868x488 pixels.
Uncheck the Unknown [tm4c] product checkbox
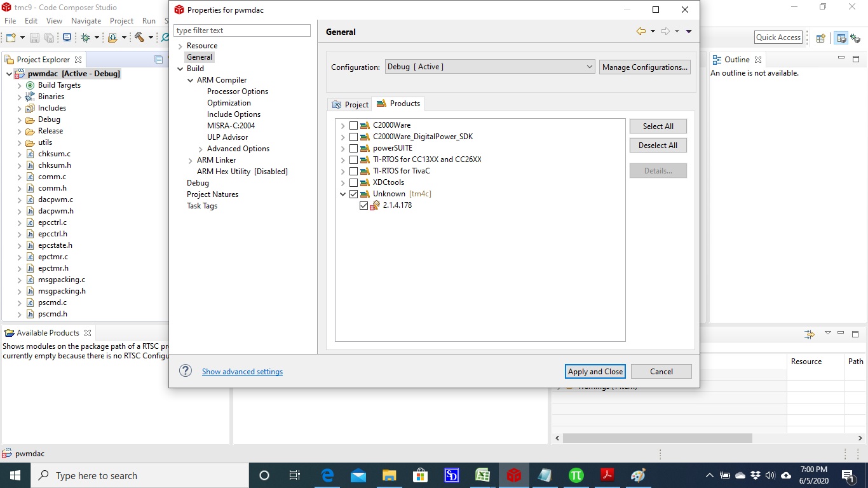[354, 194]
